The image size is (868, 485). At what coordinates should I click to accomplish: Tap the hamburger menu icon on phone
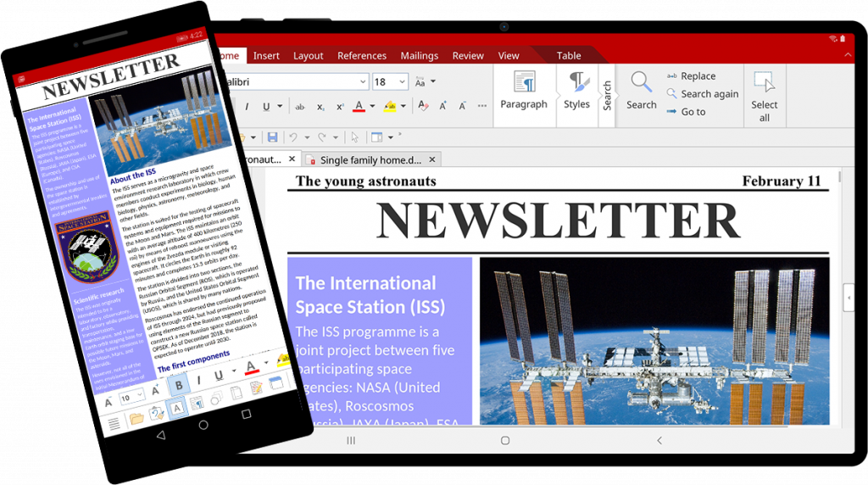click(114, 426)
